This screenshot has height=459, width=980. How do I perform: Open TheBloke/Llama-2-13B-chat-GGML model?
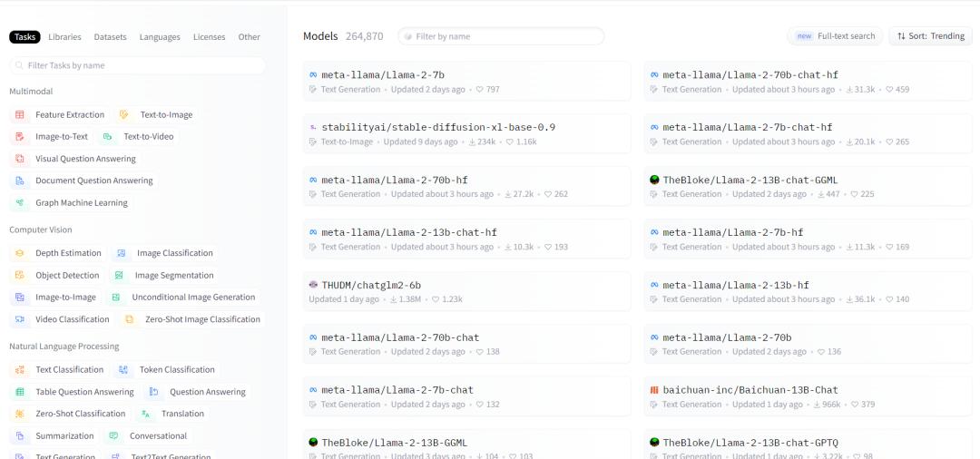click(x=808, y=186)
